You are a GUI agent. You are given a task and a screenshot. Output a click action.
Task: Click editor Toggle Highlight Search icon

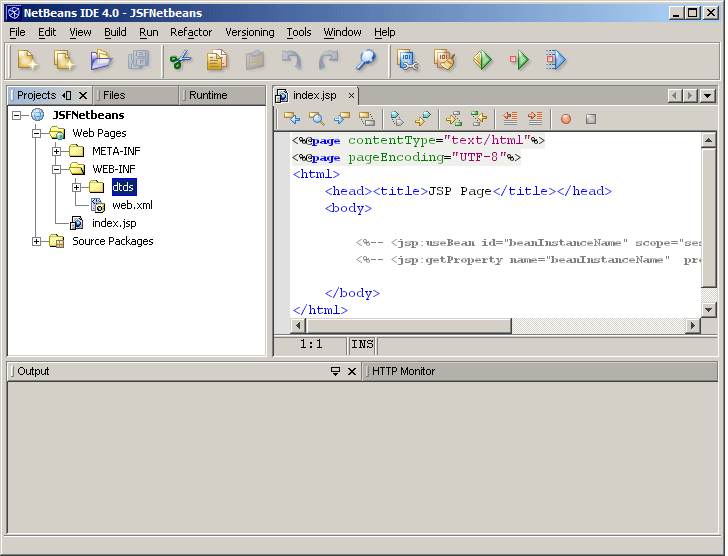tap(367, 119)
